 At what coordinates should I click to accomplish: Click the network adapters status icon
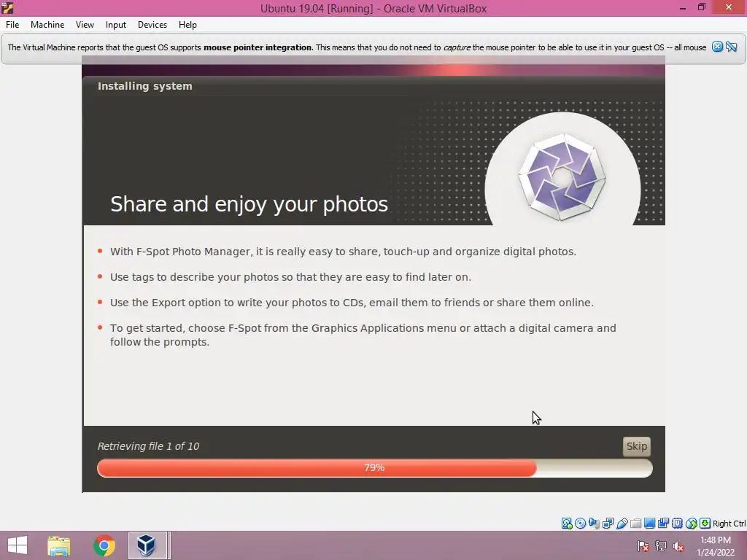608,524
